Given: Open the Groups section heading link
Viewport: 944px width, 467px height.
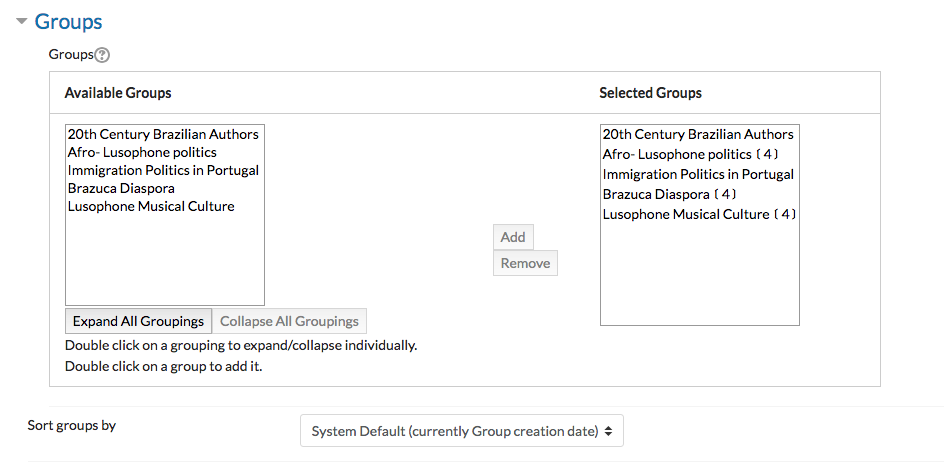Looking at the screenshot, I should pyautogui.click(x=68, y=22).
